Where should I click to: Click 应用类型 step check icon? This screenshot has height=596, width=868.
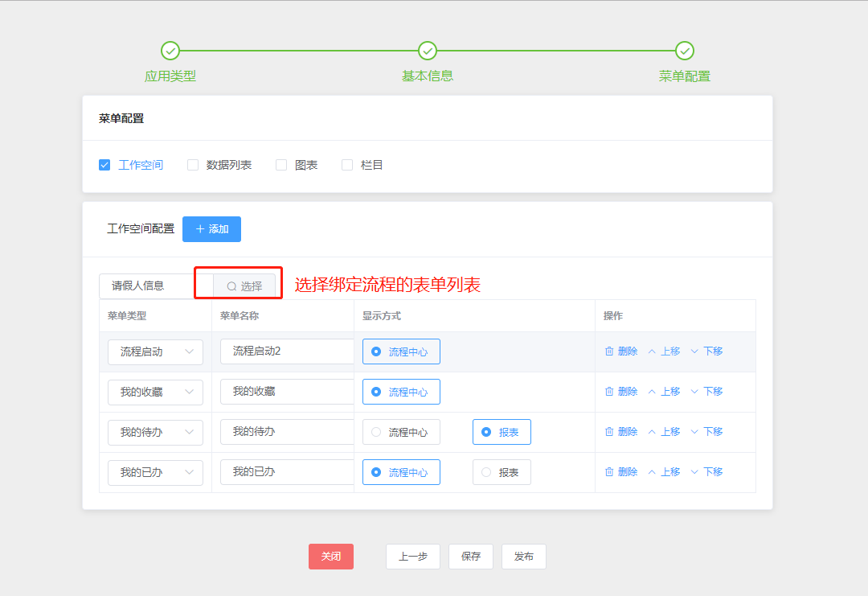(x=170, y=51)
